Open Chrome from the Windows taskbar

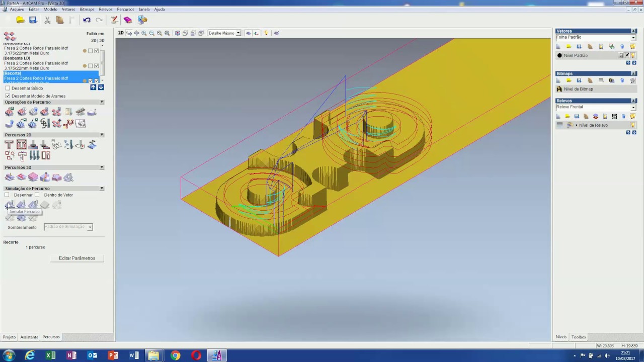[175, 356]
